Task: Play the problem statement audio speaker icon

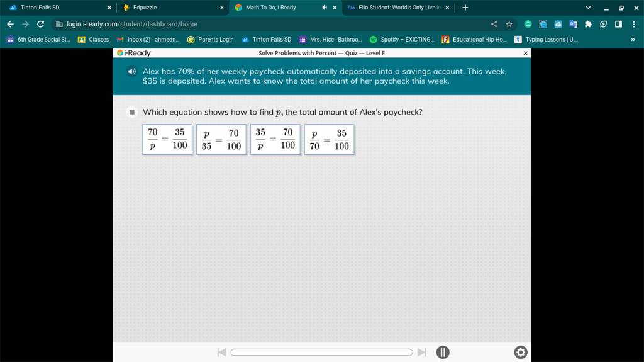Action: (x=131, y=72)
